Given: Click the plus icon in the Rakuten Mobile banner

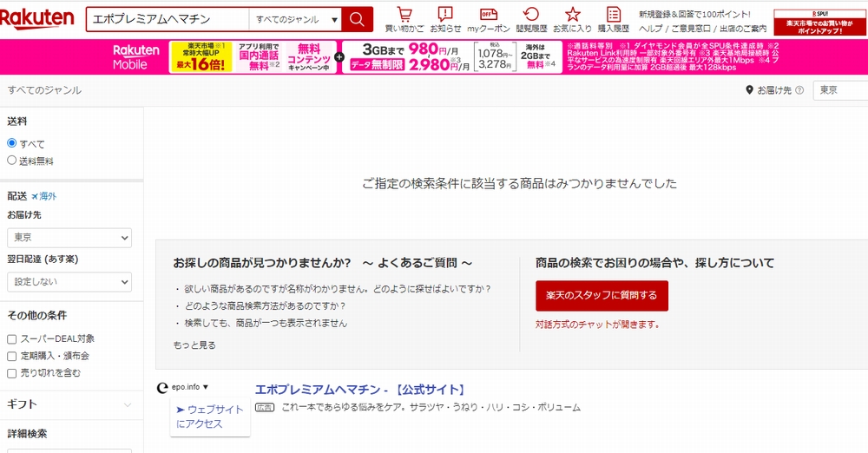Looking at the screenshot, I should pos(339,57).
